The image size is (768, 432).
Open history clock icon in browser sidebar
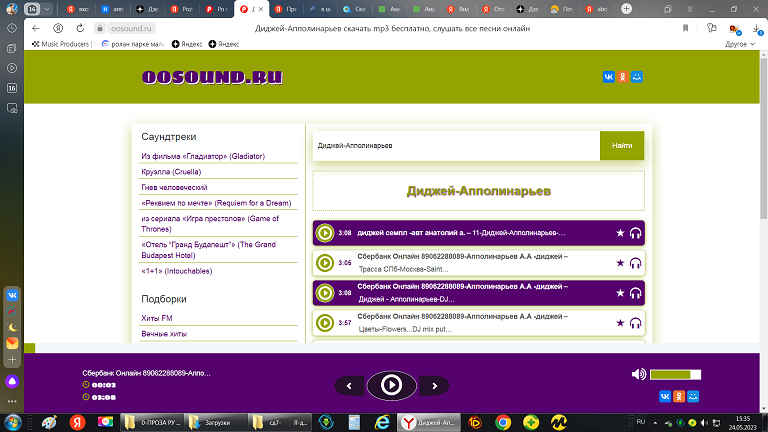[x=12, y=28]
